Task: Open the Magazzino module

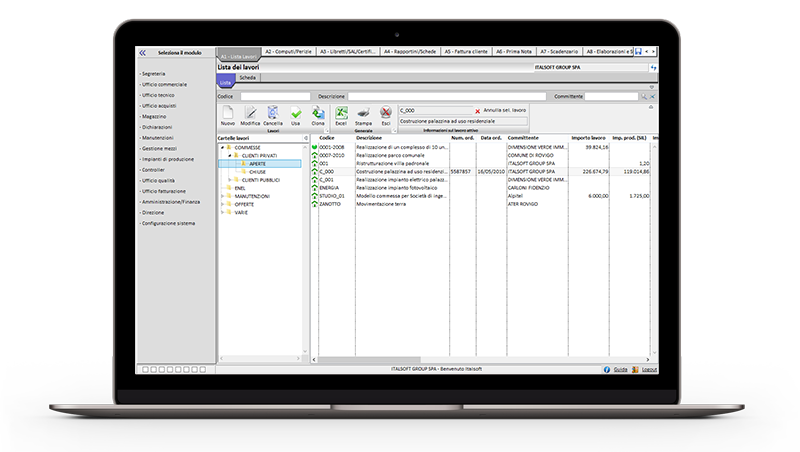Action: coord(154,117)
